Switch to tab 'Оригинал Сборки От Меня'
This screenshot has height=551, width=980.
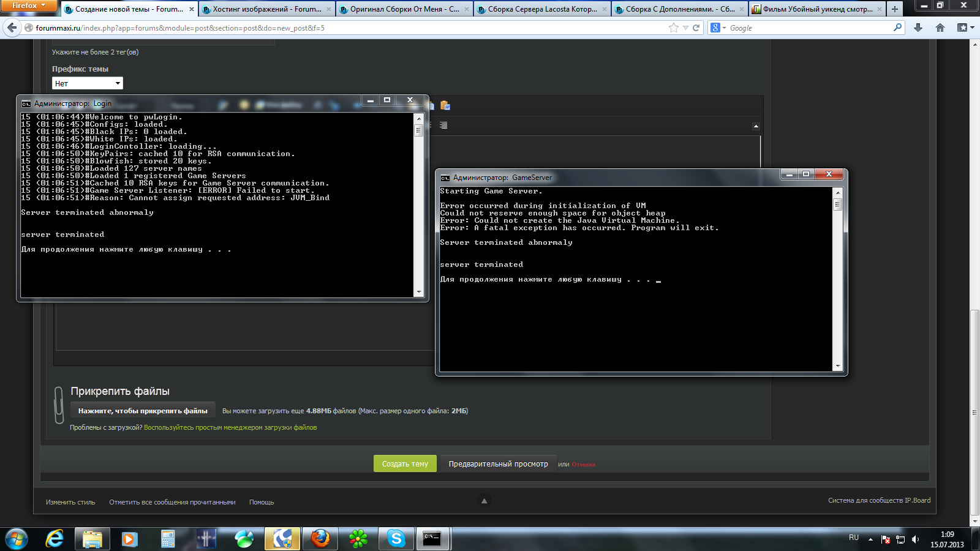[x=404, y=9]
